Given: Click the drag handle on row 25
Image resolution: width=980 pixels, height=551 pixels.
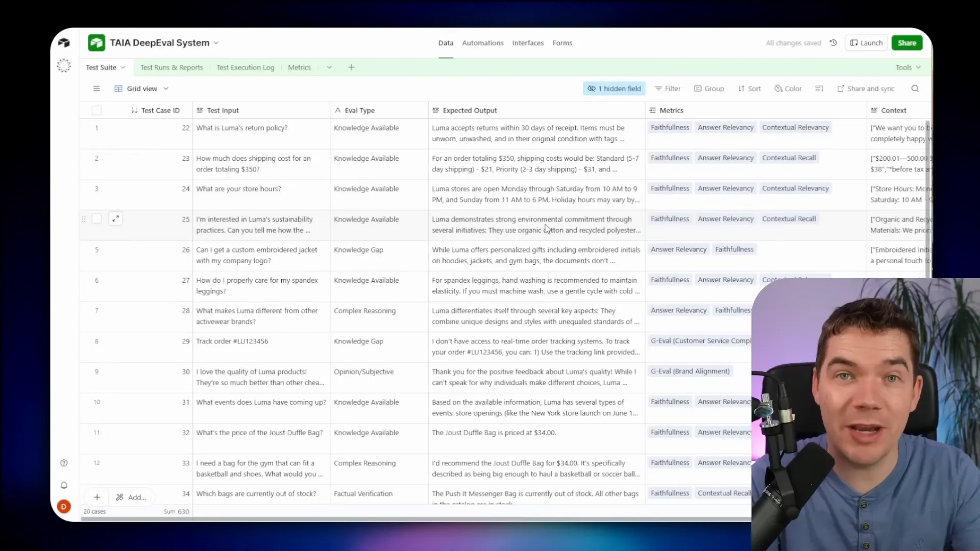Looking at the screenshot, I should pyautogui.click(x=84, y=219).
